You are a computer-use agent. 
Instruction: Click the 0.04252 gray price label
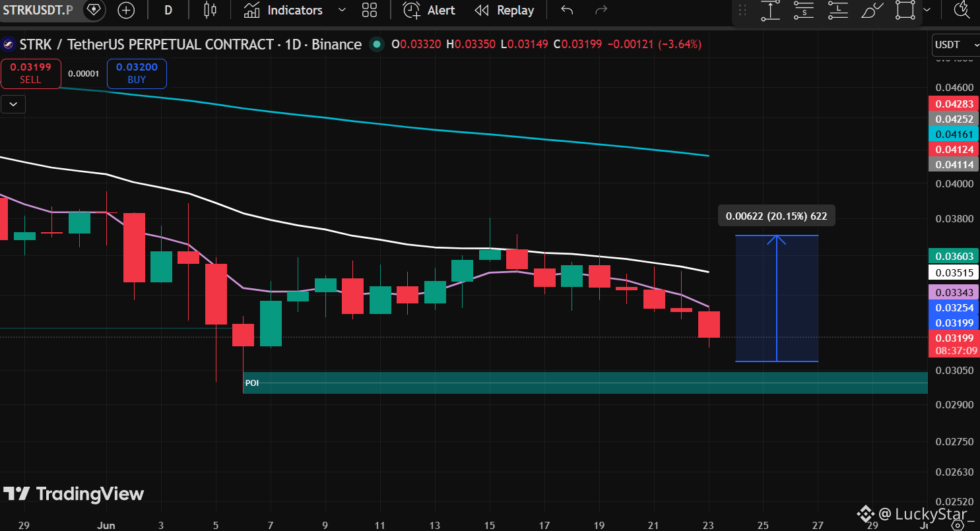(954, 119)
